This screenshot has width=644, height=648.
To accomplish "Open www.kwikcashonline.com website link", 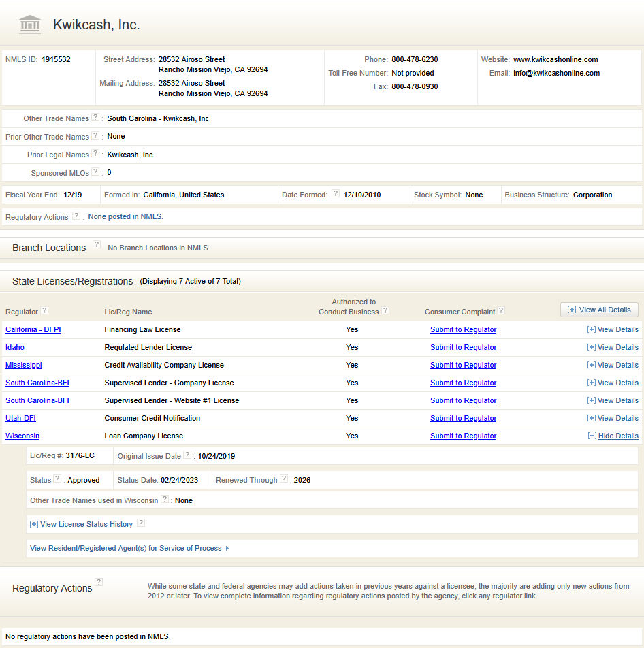I will tap(556, 59).
